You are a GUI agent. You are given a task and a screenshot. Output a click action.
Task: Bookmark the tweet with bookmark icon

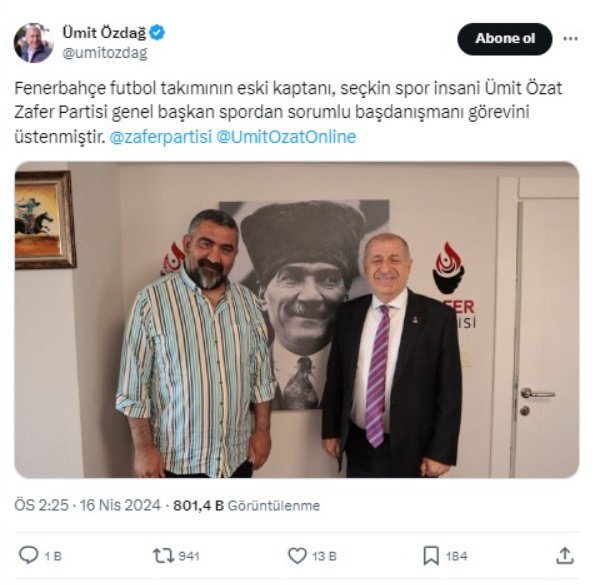(431, 556)
